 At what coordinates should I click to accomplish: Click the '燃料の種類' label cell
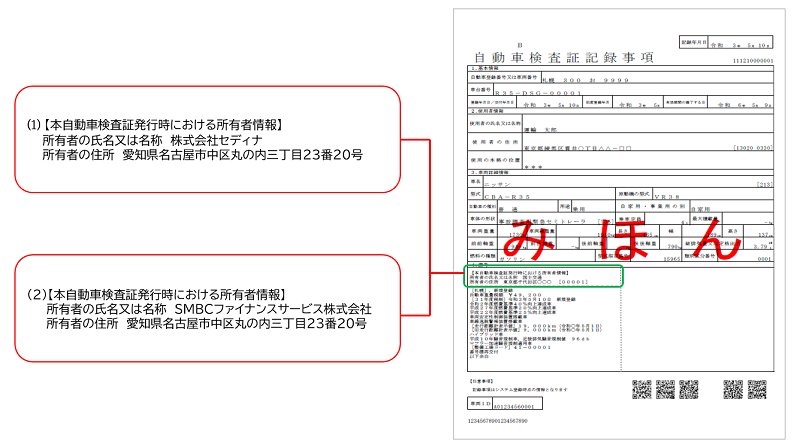coord(482,256)
